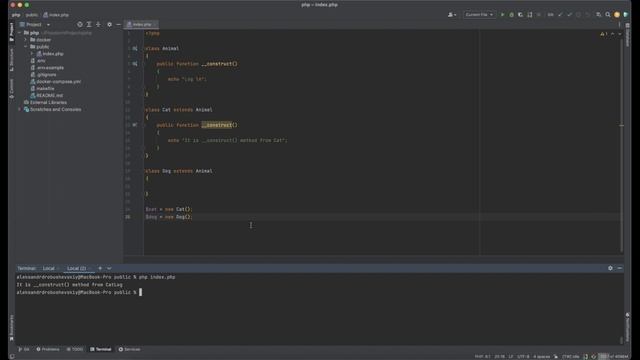
Task: Open the Services tool window tab
Action: coord(129,349)
